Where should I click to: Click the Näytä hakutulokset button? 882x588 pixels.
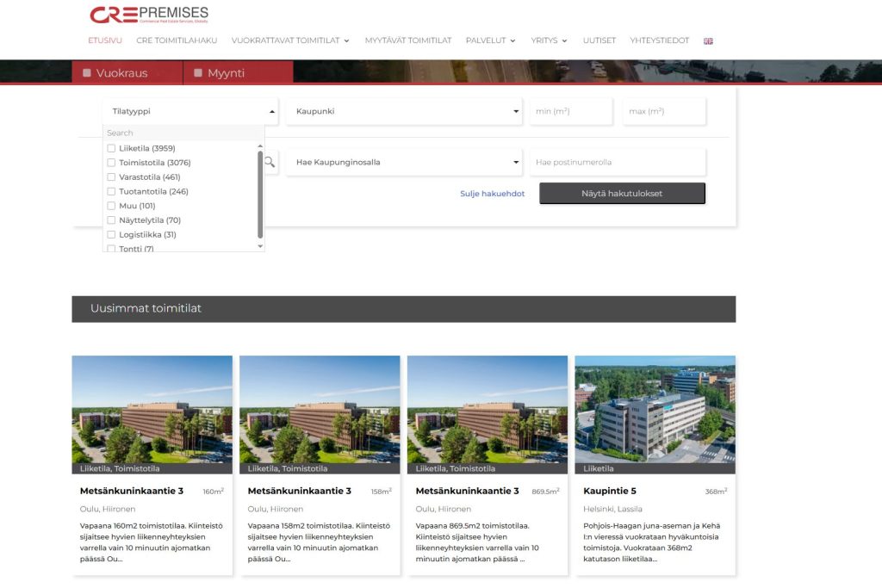pos(622,194)
